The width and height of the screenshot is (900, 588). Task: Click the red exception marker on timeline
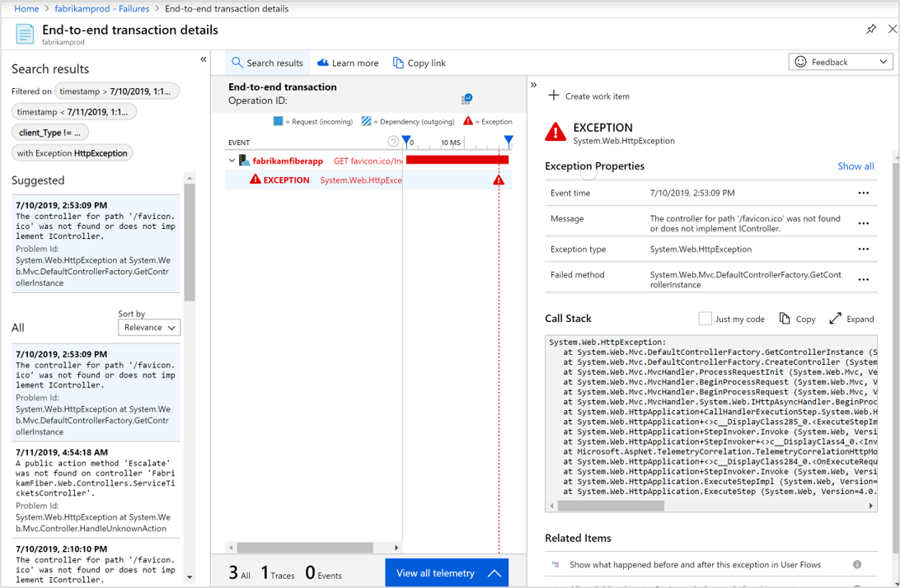[x=499, y=180]
